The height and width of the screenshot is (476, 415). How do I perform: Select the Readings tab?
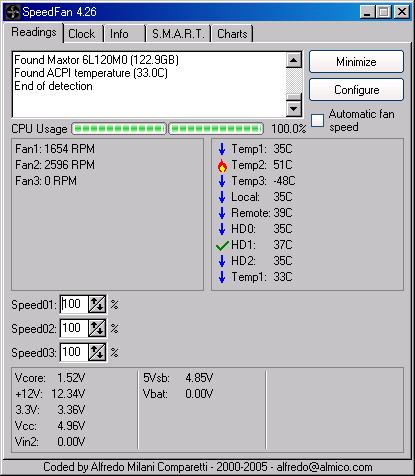click(34, 32)
